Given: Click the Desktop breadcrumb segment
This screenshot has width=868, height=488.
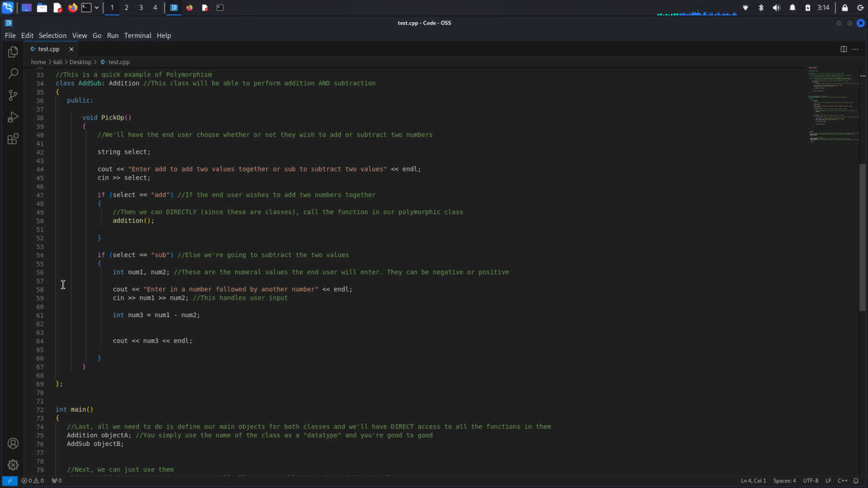Looking at the screenshot, I should [x=80, y=62].
